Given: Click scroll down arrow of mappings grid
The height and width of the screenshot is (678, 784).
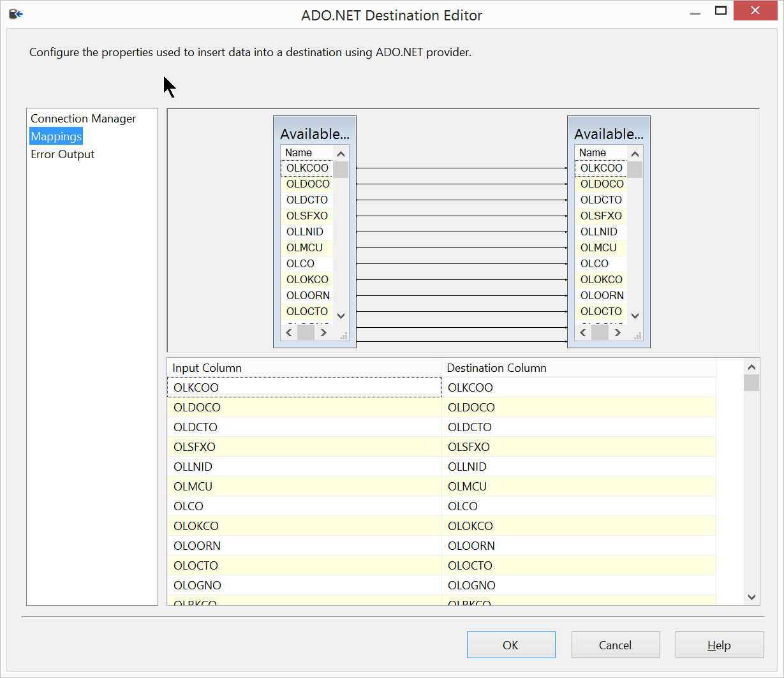Looking at the screenshot, I should (x=751, y=597).
